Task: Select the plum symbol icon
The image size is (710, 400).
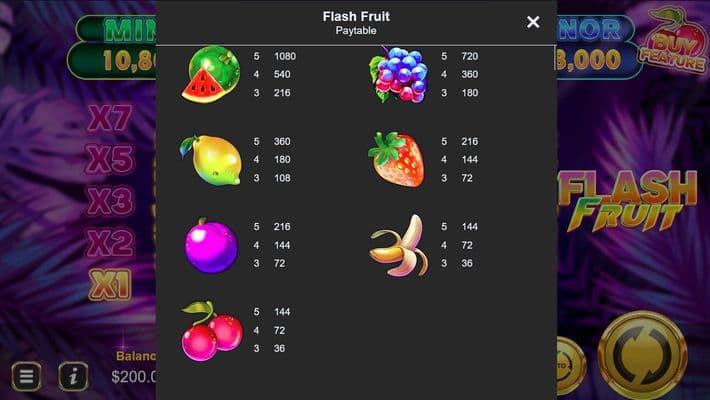Action: (x=211, y=246)
